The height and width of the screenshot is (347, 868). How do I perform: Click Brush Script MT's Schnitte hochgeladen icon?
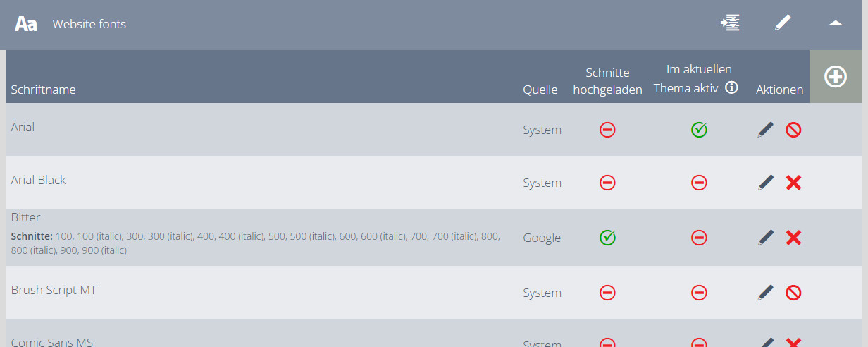point(607,293)
